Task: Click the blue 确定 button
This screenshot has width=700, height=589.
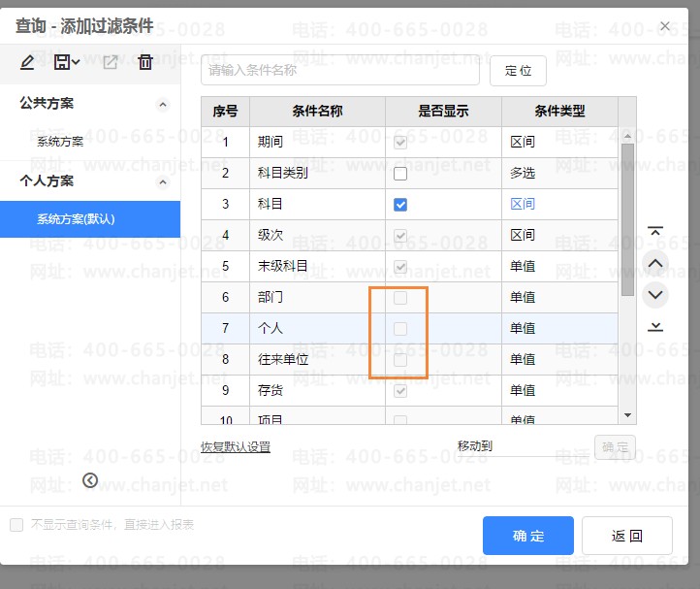Action: pos(528,536)
